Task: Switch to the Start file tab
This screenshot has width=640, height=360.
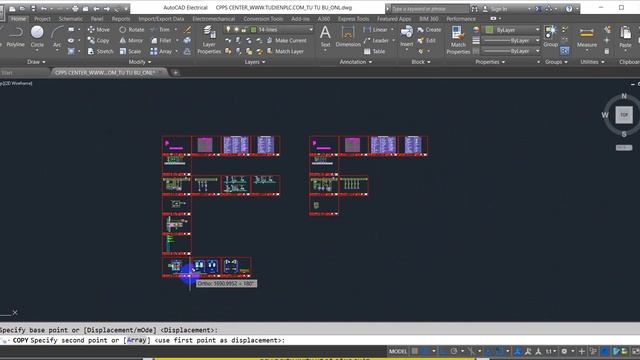Action: [7, 73]
